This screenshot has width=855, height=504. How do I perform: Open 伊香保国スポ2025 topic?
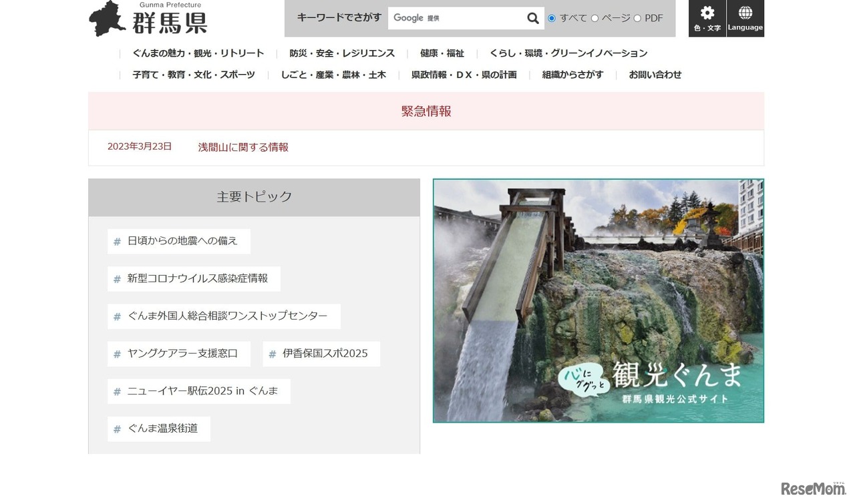pyautogui.click(x=321, y=354)
